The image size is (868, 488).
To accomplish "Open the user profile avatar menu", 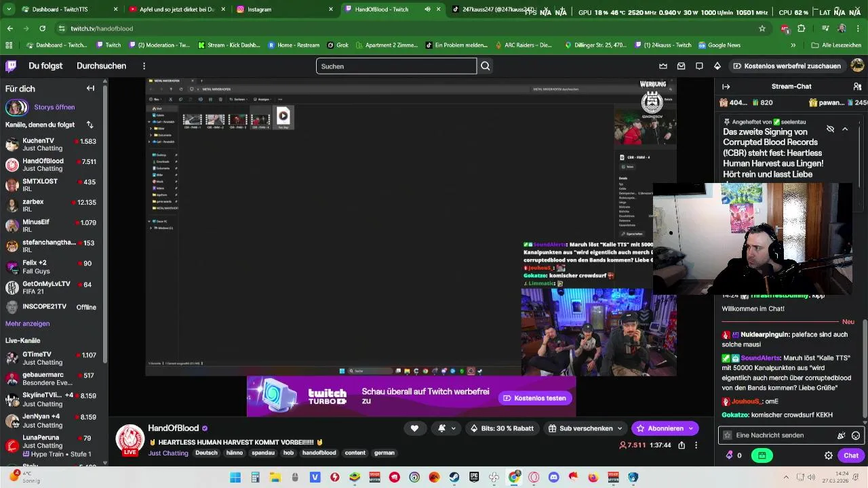I will pos(857,66).
